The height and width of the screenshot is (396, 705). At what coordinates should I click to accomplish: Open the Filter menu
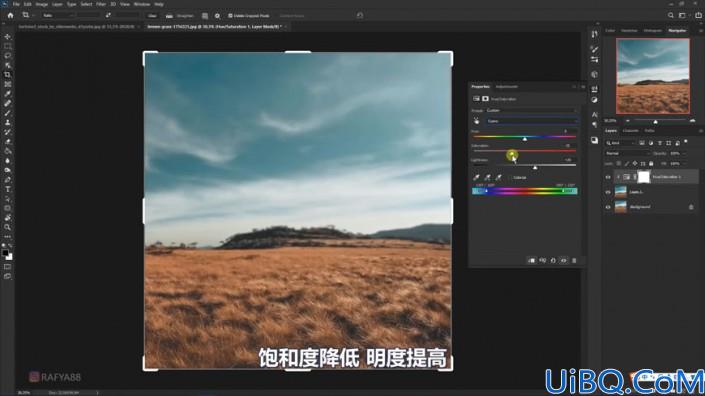tap(101, 4)
